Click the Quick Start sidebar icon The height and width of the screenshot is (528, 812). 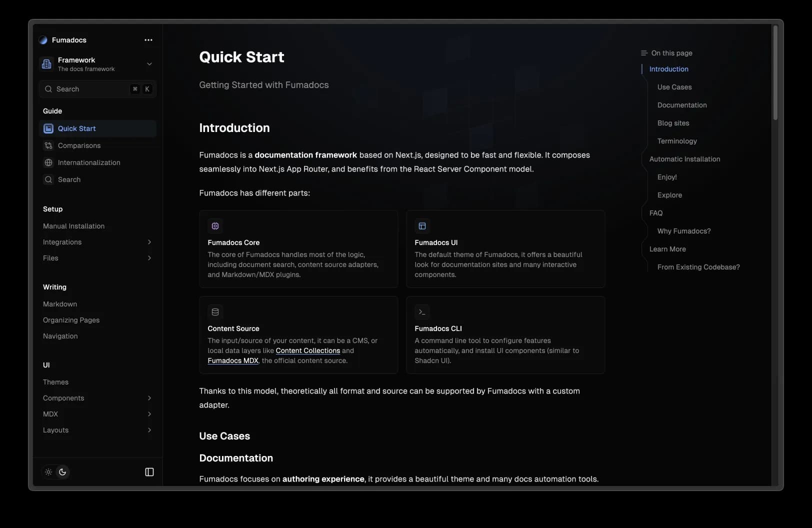coord(48,128)
